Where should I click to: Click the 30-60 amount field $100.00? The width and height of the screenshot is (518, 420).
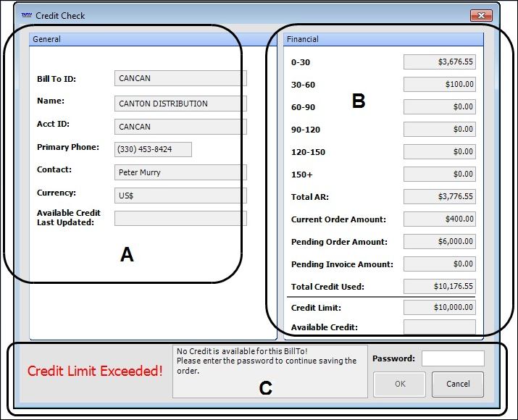440,85
